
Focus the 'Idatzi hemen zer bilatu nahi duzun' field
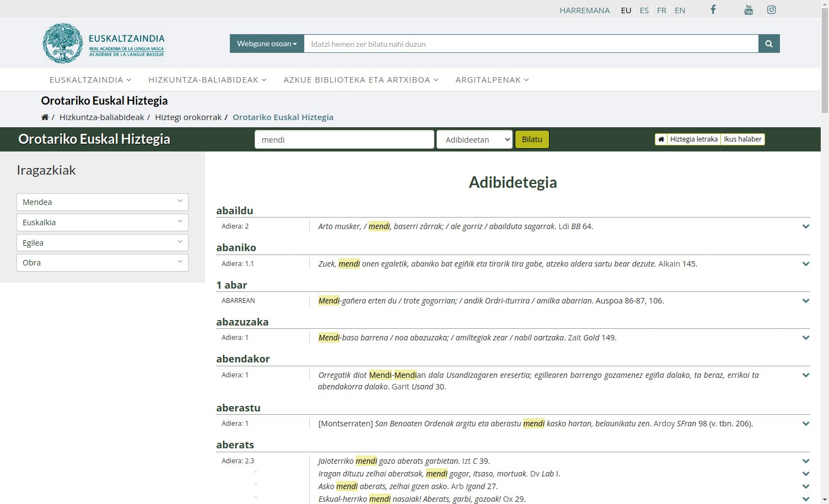[531, 44]
